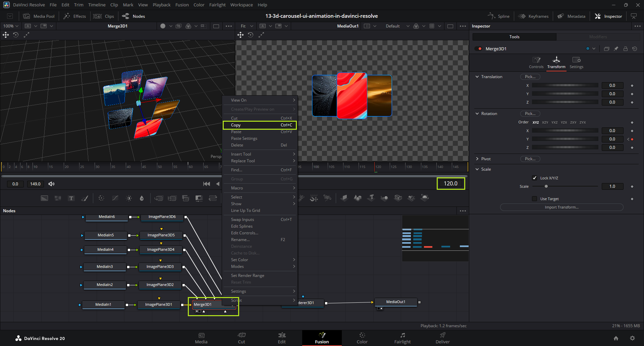Open the Metadata panel
The height and width of the screenshot is (346, 644).
(x=571, y=16)
